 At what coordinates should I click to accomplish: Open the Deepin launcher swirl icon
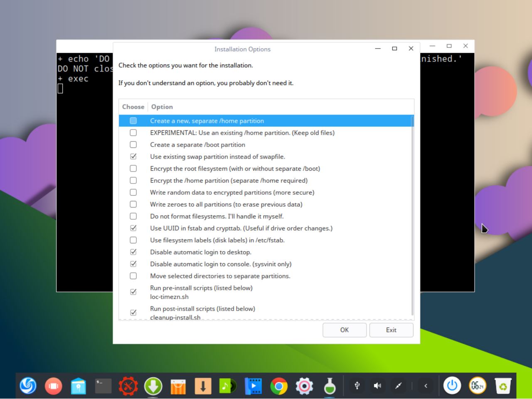click(x=28, y=386)
